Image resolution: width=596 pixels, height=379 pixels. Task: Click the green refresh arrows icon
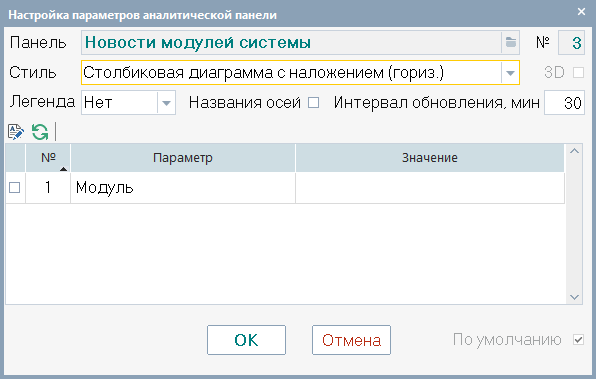pyautogui.click(x=40, y=132)
